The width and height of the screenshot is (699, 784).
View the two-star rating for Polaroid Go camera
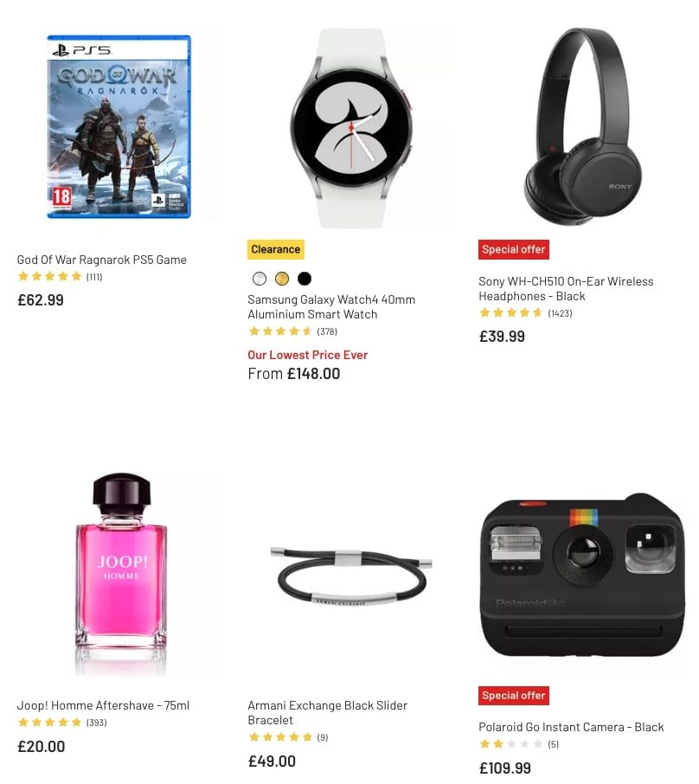[x=511, y=744]
